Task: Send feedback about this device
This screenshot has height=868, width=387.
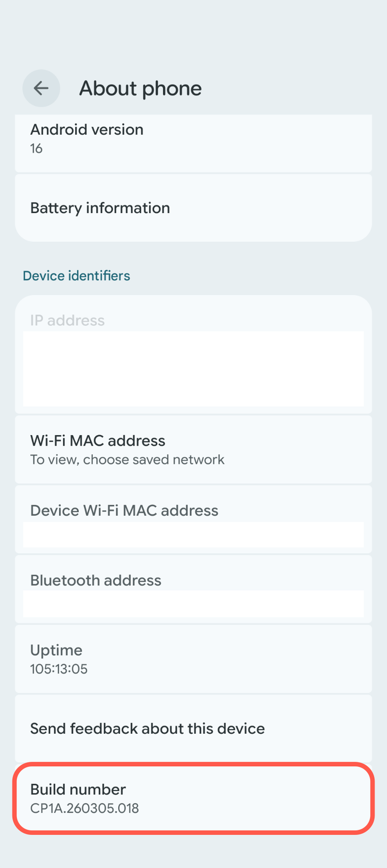Action: pyautogui.click(x=193, y=728)
